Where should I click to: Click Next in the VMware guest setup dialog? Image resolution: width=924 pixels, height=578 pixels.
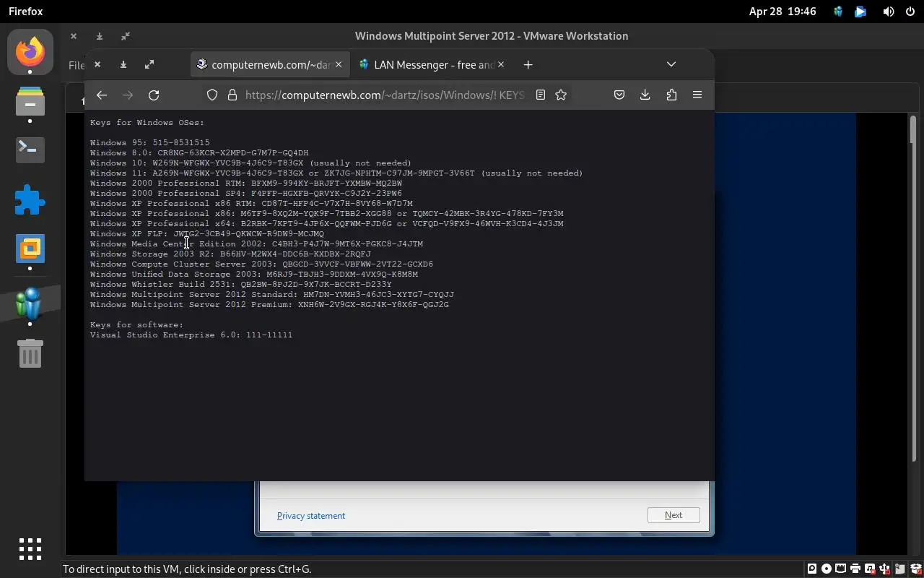674,515
